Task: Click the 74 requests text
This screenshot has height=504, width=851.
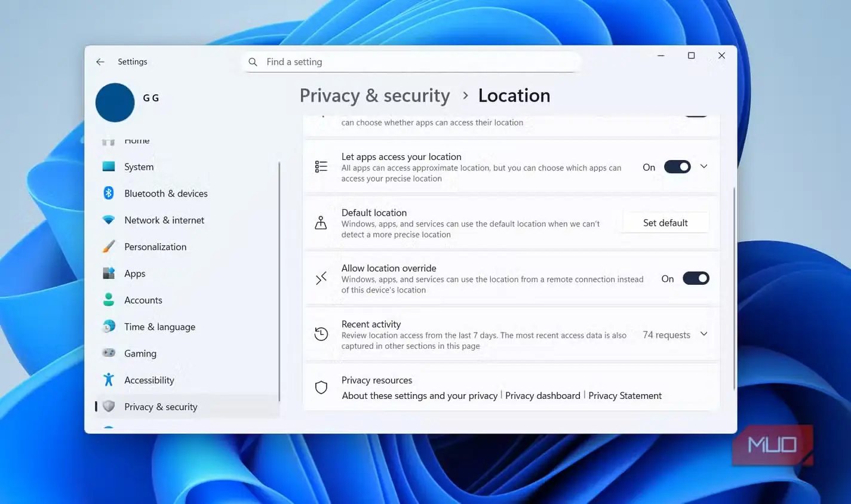Action: coord(666,334)
